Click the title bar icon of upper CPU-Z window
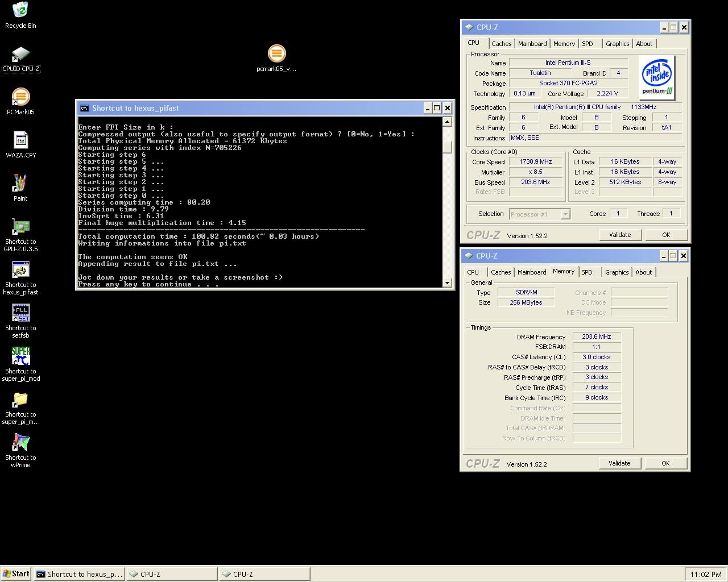 point(469,27)
